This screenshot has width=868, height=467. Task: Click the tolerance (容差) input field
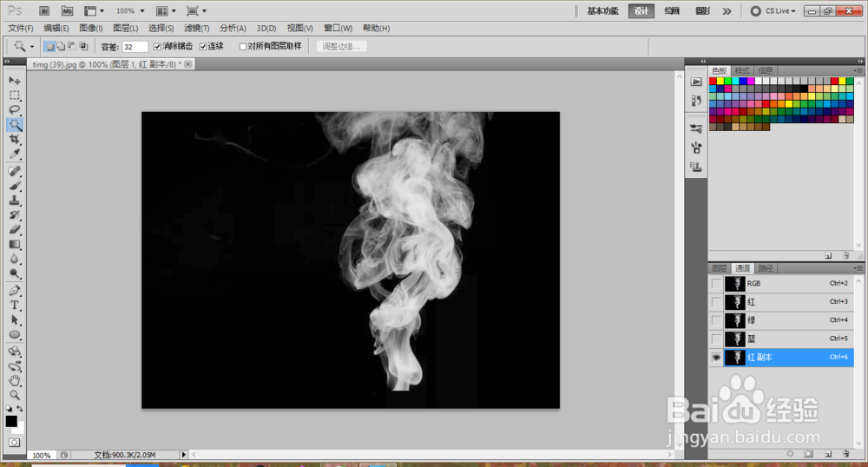(x=135, y=47)
